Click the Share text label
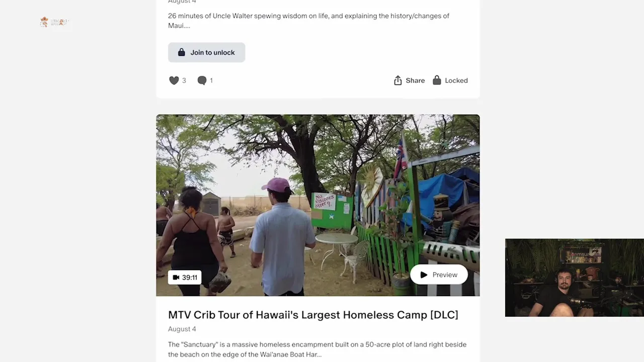644x362 pixels. tap(415, 80)
